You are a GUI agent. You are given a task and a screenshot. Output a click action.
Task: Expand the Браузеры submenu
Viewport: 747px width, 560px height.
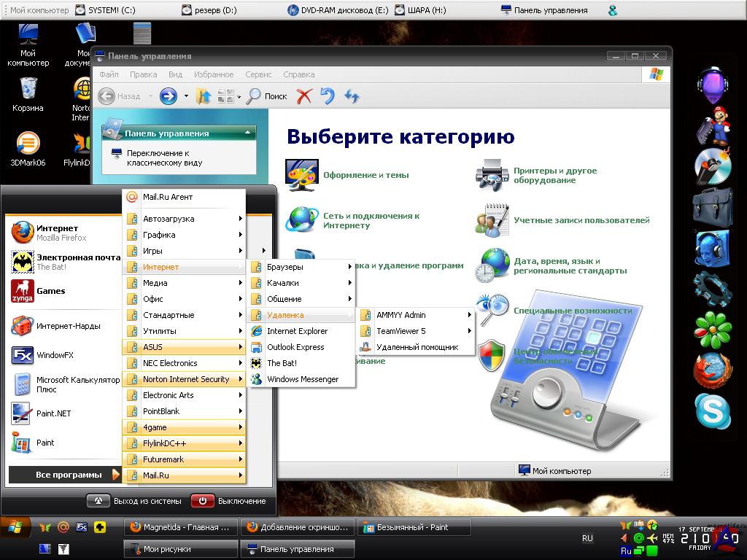point(301,267)
